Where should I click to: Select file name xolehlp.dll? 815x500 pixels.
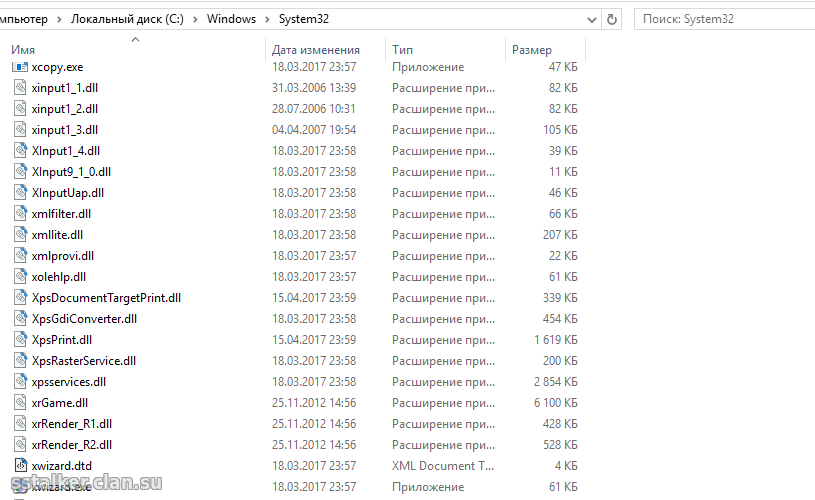[59, 277]
